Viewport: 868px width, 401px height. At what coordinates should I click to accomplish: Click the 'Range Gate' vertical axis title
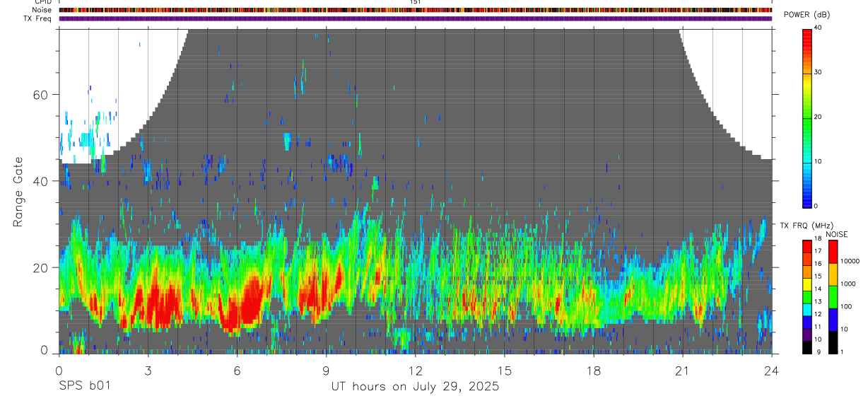pyautogui.click(x=19, y=192)
